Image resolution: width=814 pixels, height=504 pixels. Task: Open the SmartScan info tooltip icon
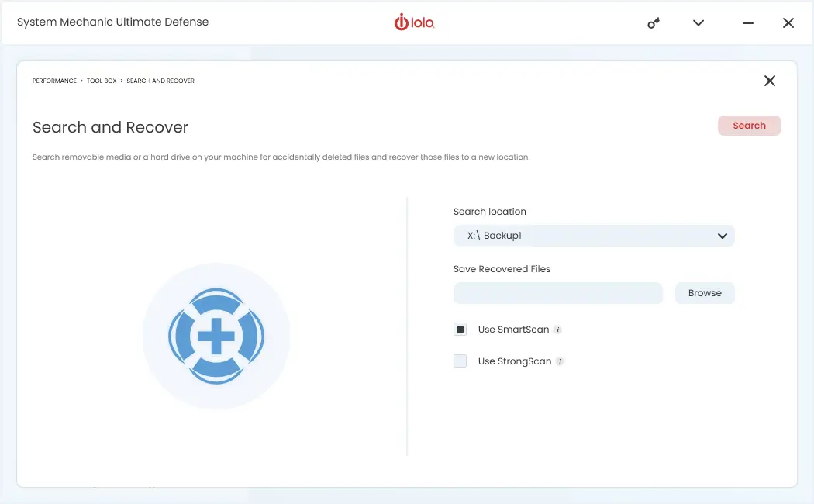click(x=560, y=329)
